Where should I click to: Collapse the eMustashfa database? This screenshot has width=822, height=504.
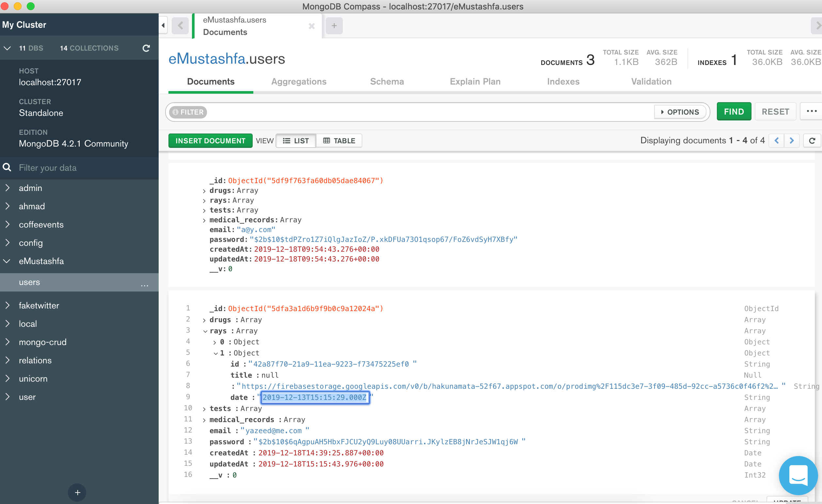pyautogui.click(x=7, y=261)
